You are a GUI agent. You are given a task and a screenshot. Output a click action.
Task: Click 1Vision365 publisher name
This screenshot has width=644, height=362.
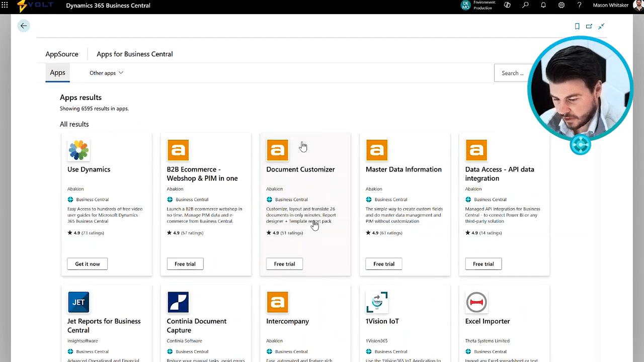377,341
